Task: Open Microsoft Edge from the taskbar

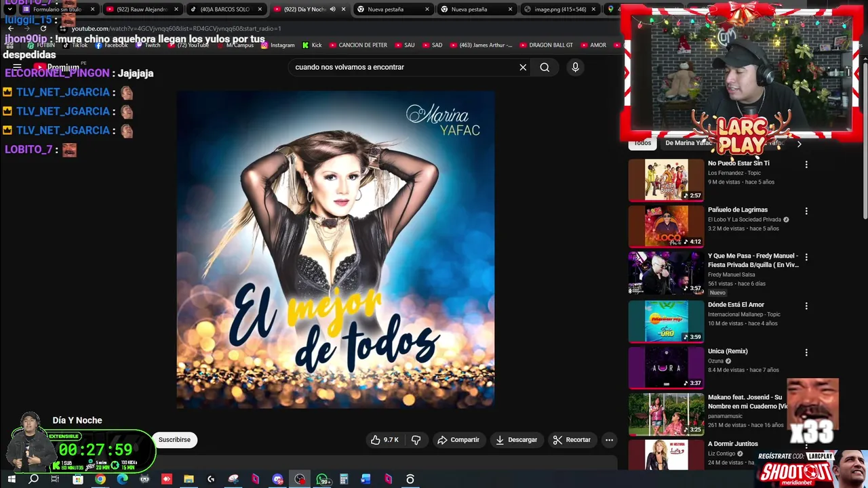Action: [x=122, y=479]
